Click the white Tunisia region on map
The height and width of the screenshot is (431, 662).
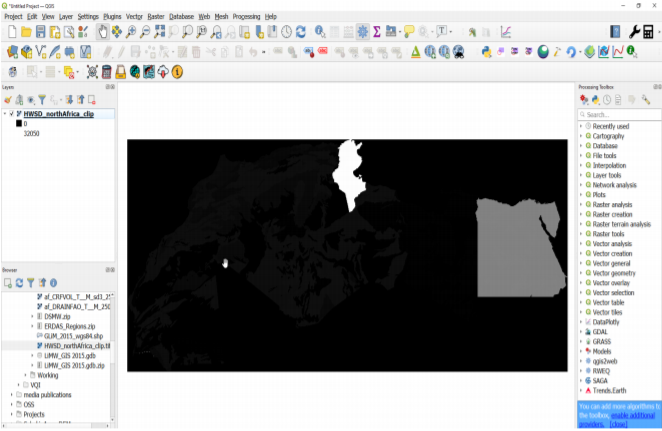tap(348, 173)
